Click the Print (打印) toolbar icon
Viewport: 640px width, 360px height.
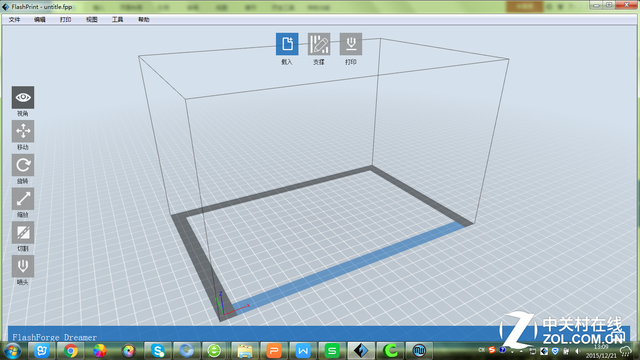351,44
